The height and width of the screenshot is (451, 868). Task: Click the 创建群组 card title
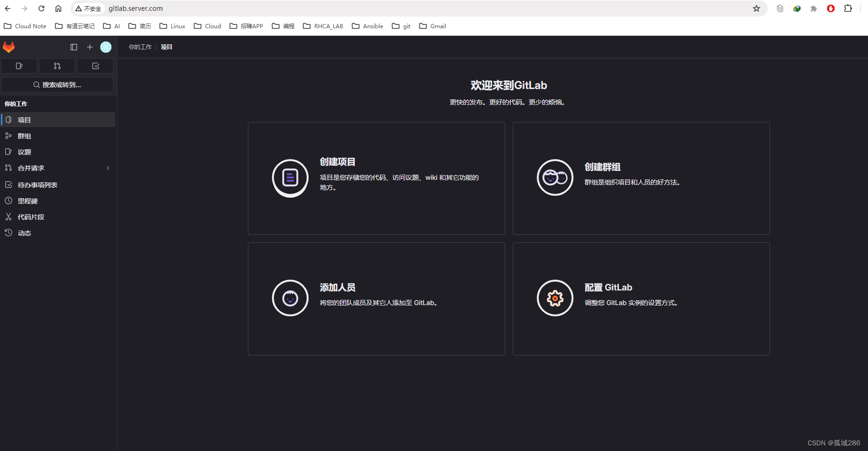(x=602, y=167)
